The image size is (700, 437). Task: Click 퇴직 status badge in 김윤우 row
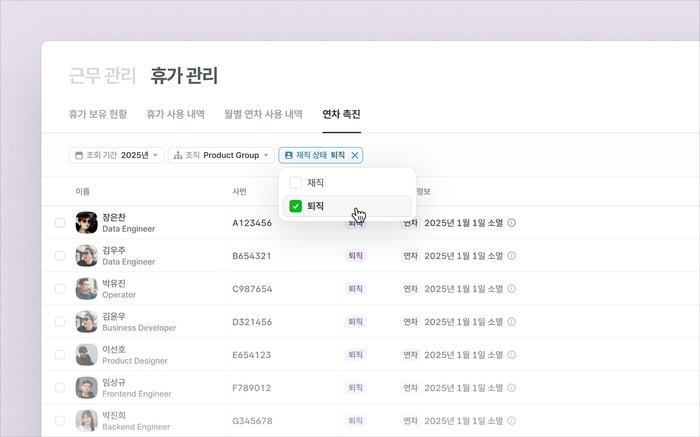click(355, 322)
